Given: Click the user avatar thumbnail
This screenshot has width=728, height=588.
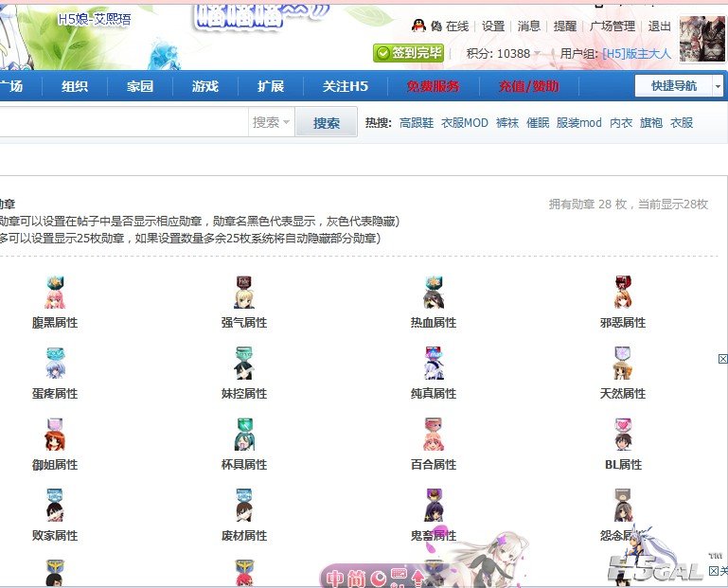Looking at the screenshot, I should [701, 39].
